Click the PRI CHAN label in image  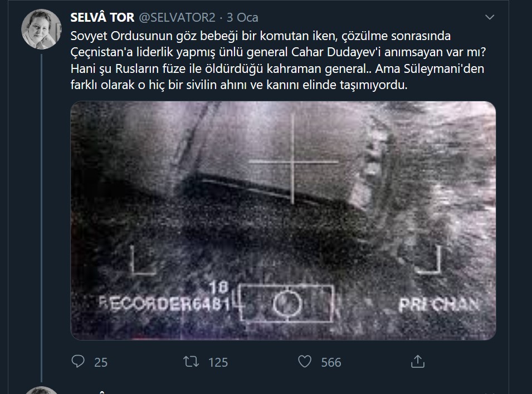[439, 304]
